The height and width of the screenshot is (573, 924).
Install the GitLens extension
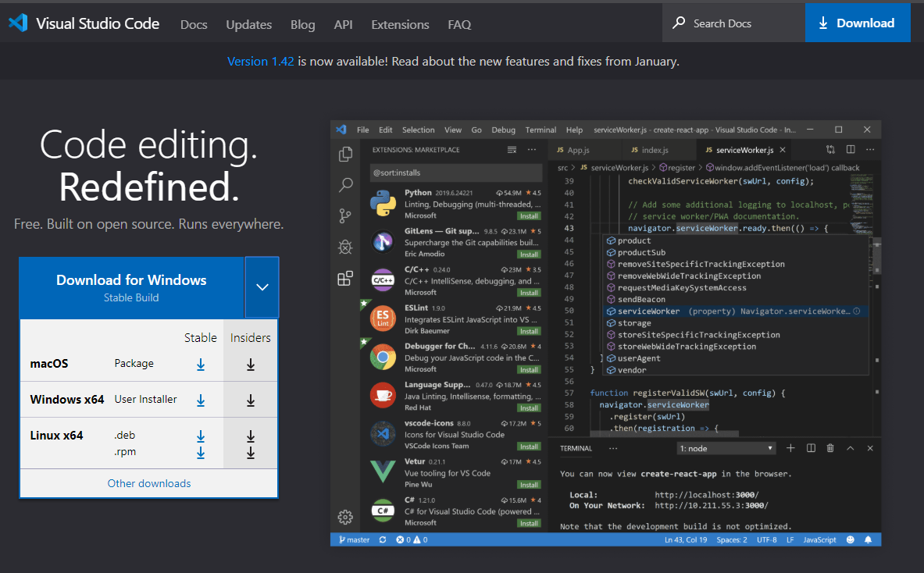click(x=529, y=254)
